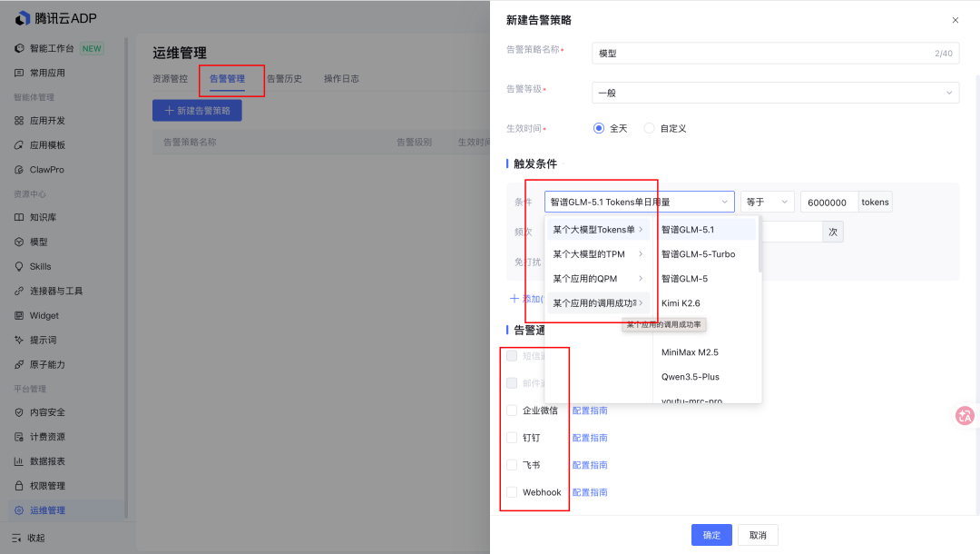Switch to 告警管理 tab
Image resolution: width=980 pixels, height=554 pixels.
227,79
